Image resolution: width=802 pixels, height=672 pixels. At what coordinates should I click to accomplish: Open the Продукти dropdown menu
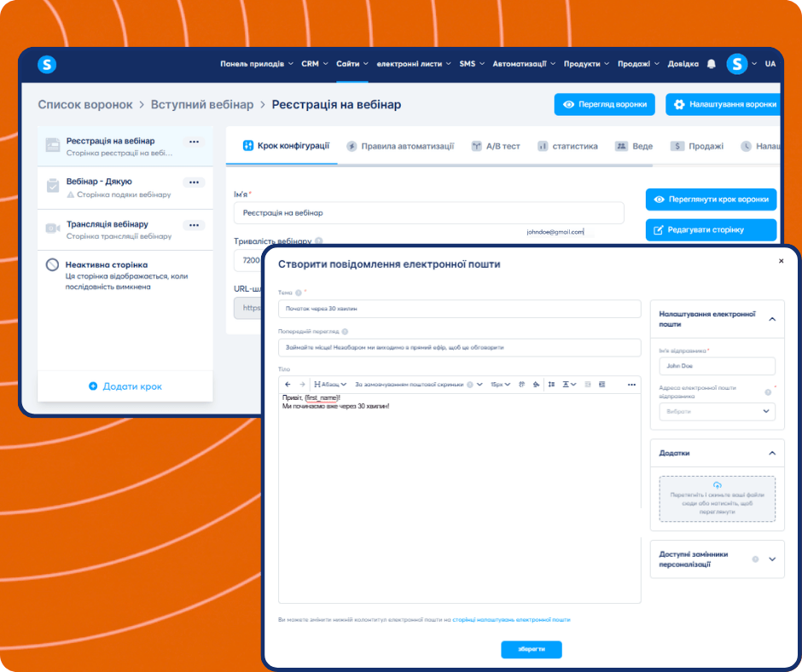tap(586, 64)
